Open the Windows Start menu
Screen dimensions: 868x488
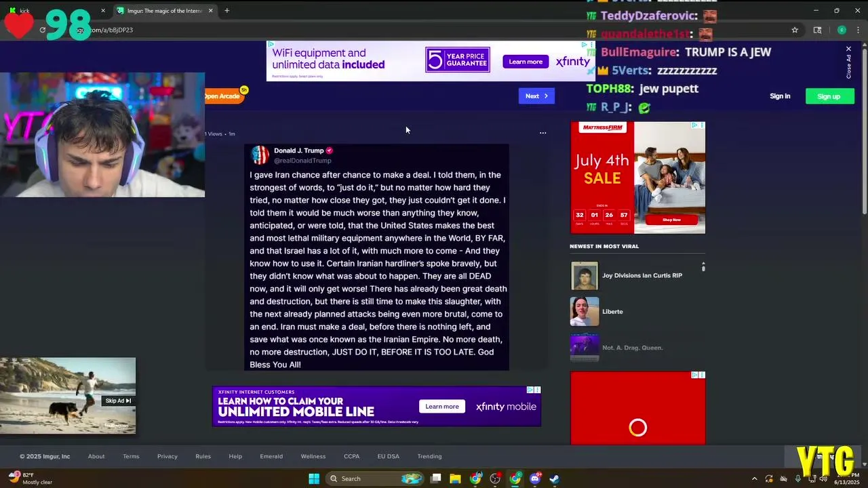pyautogui.click(x=314, y=479)
